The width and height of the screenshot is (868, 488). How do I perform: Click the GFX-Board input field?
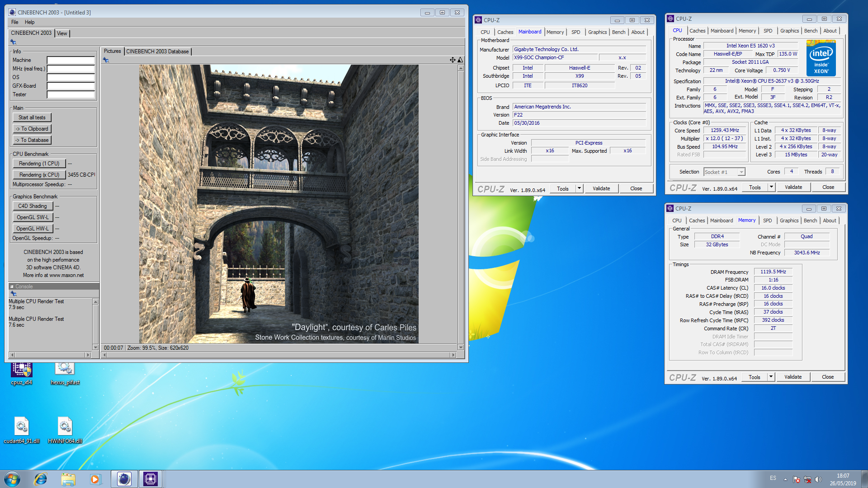pyautogui.click(x=71, y=86)
